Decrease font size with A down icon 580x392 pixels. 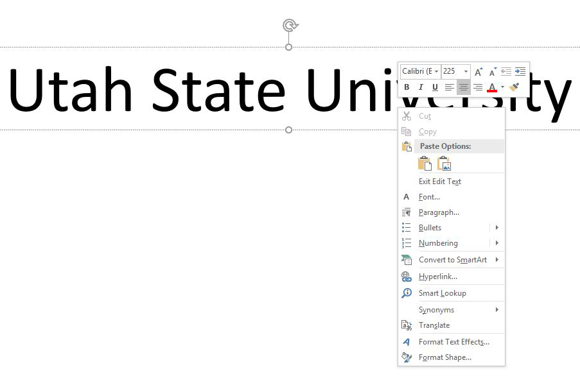(x=493, y=72)
